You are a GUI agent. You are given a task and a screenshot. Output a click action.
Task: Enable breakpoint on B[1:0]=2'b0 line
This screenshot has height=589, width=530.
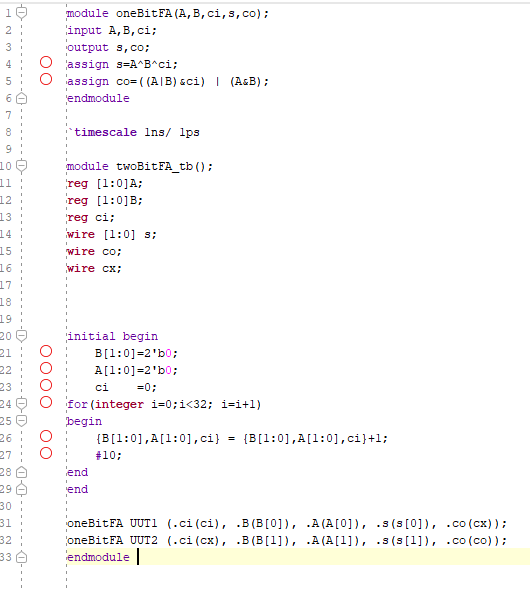(46, 351)
